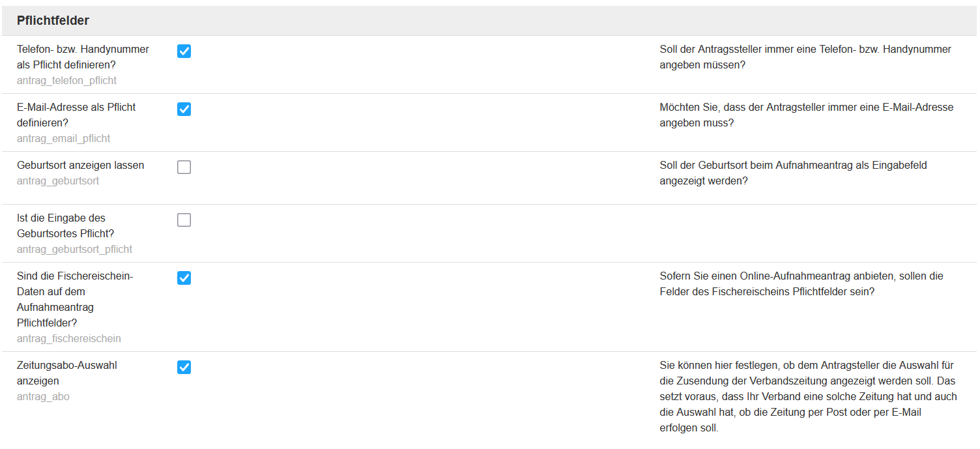
Task: Select the antrag_geburtsort_pflicht key text
Action: tap(75, 250)
